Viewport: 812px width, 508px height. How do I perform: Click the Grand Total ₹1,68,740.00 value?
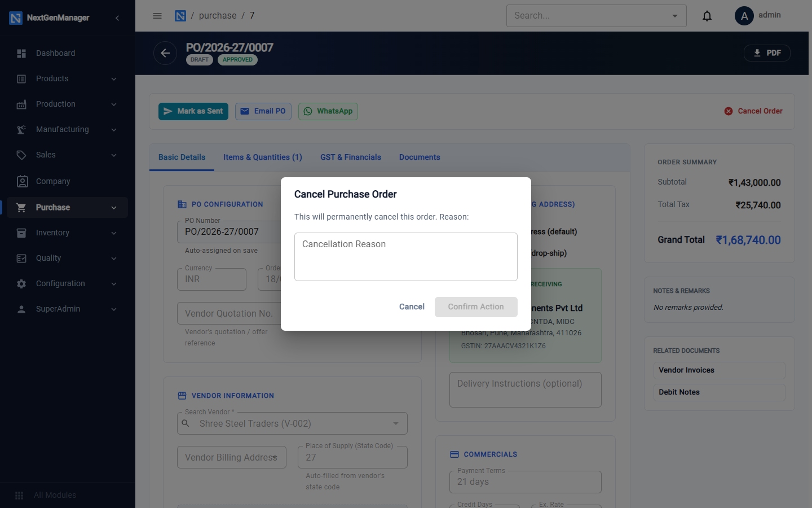(748, 240)
